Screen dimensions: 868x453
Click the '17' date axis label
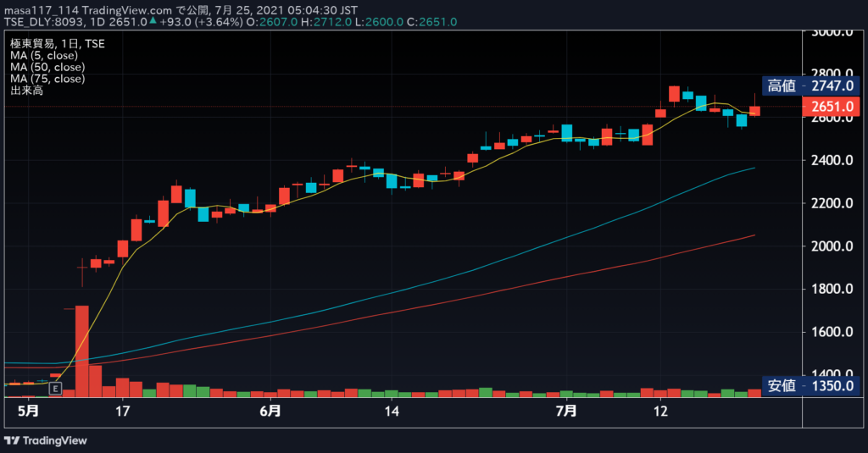tap(122, 411)
